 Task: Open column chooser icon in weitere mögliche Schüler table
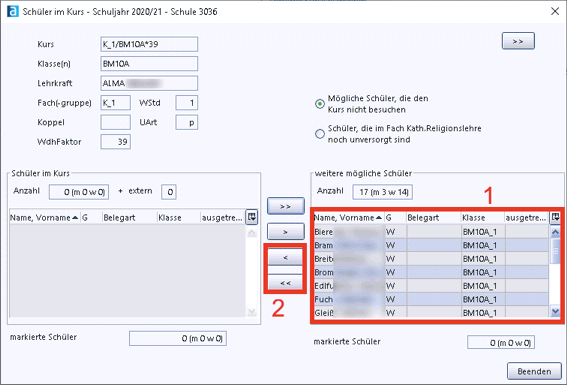tap(555, 217)
